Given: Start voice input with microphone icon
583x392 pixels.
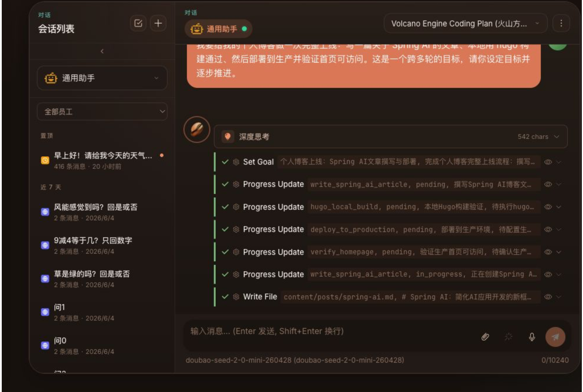Looking at the screenshot, I should point(532,337).
